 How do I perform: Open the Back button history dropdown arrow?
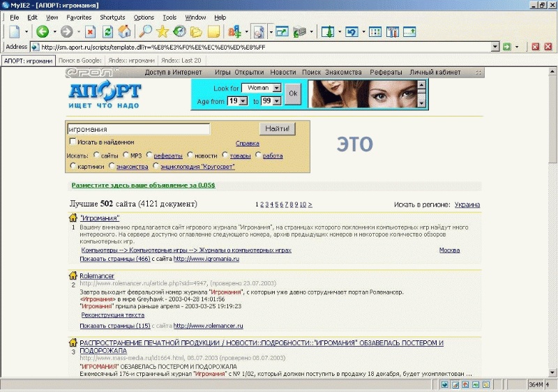(54, 31)
